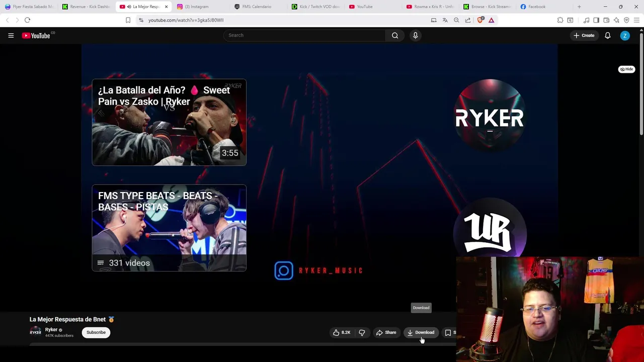Open the YouTube guide hamburger menu
This screenshot has height=362, width=644.
click(x=11, y=35)
